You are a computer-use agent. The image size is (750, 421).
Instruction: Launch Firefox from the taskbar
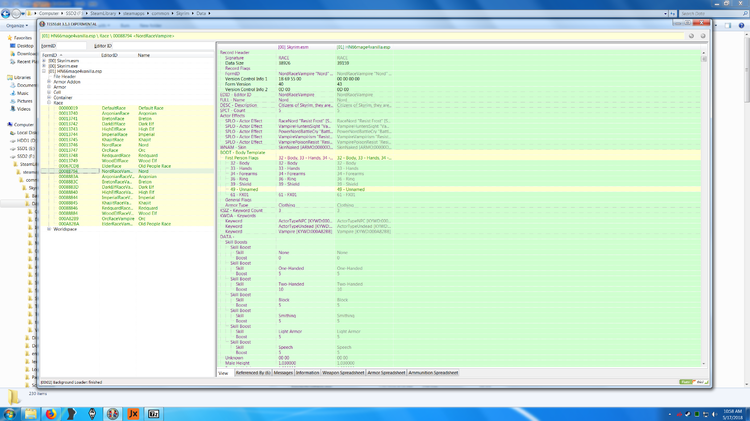click(x=51, y=414)
